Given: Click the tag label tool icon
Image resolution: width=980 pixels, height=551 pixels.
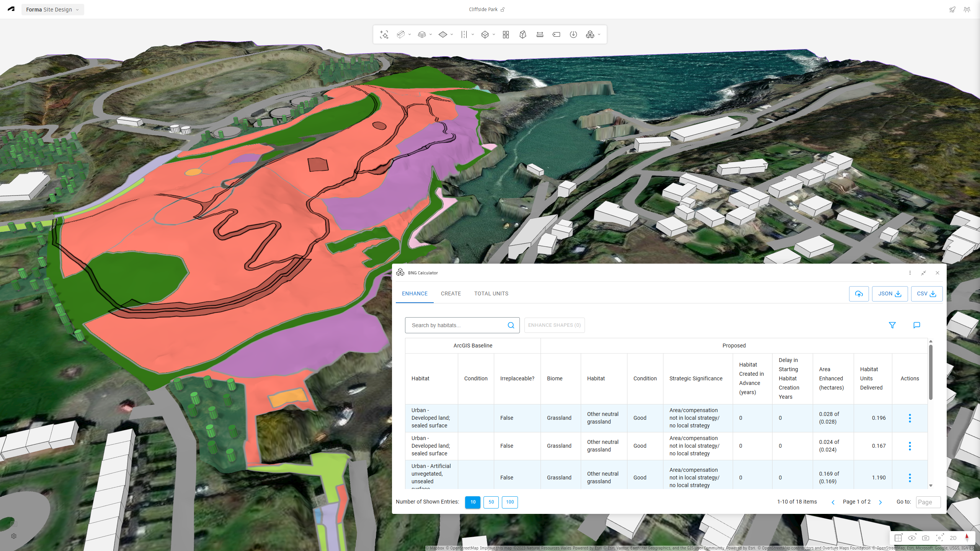Looking at the screenshot, I should pos(557,34).
